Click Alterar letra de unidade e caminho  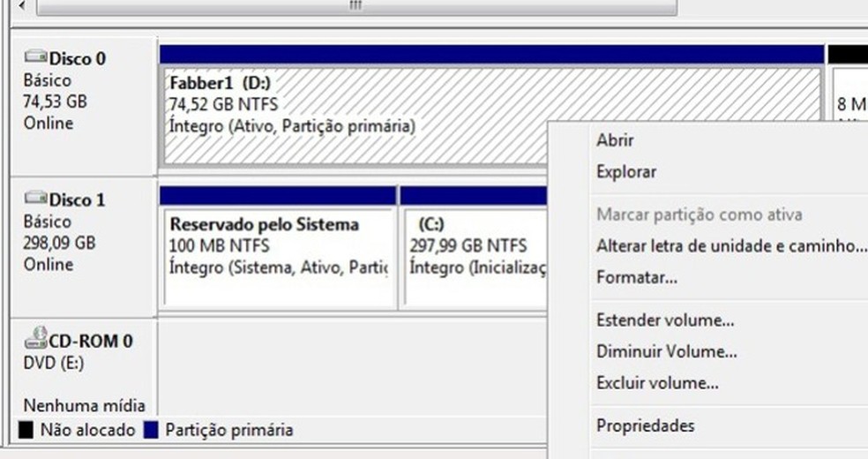(730, 246)
